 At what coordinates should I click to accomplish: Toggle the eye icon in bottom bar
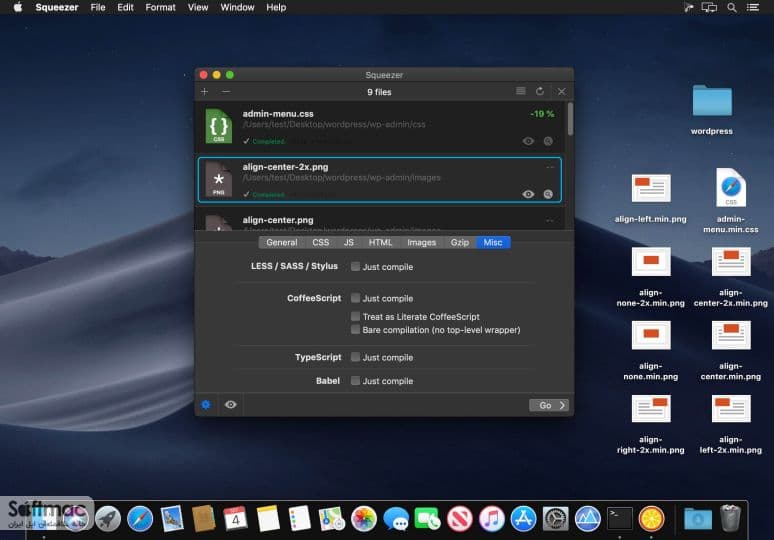click(231, 405)
